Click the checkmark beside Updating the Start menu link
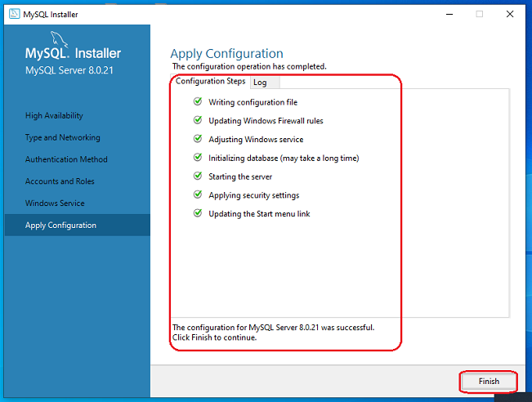The image size is (532, 402). click(x=198, y=213)
